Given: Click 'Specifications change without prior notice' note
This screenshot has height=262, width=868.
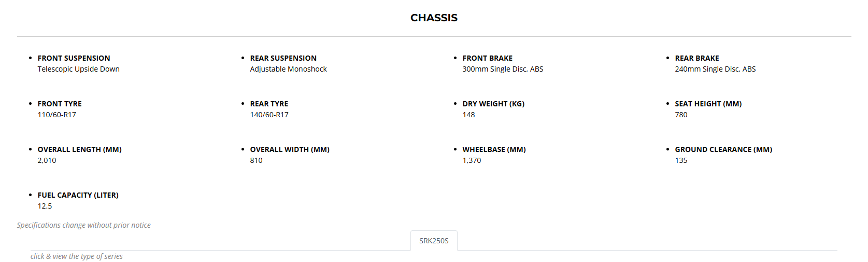Looking at the screenshot, I should (83, 225).
